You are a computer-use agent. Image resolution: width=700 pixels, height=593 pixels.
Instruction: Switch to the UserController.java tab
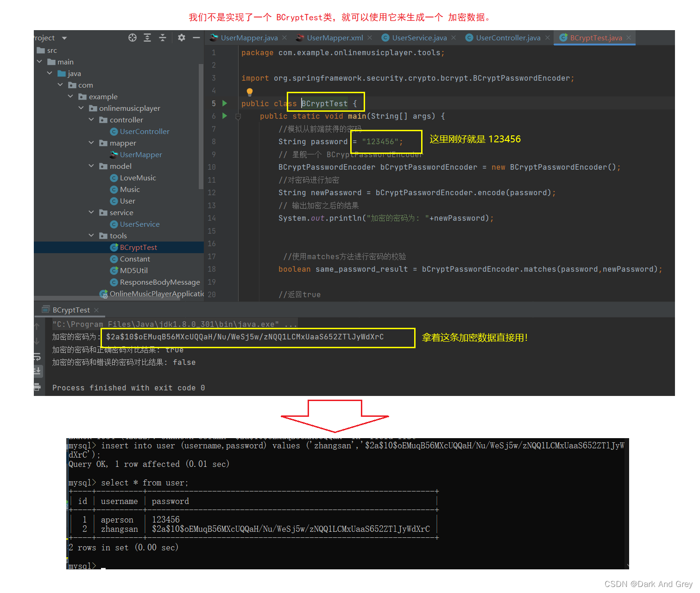[508, 38]
